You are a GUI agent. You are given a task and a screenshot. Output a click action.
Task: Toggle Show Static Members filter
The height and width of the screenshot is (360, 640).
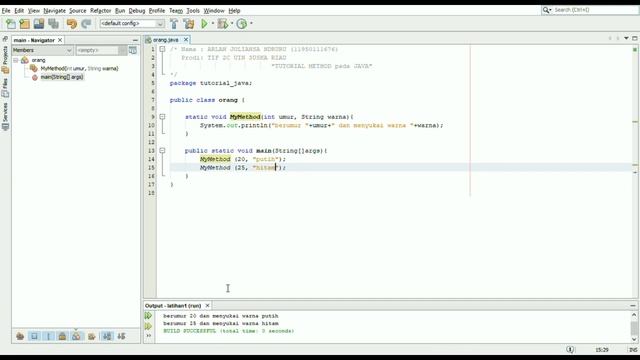pyautogui.click(x=49, y=336)
